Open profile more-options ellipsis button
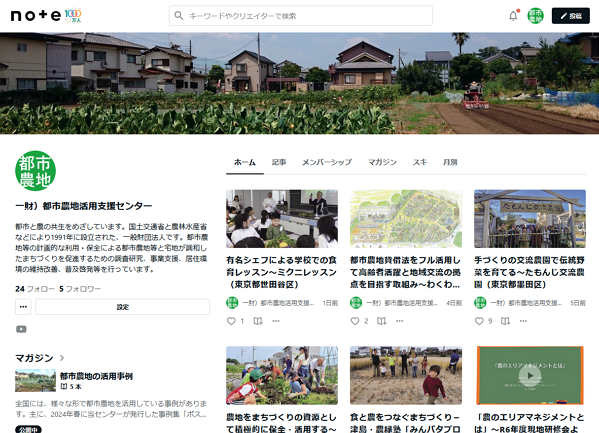599x433 pixels. coord(23,307)
